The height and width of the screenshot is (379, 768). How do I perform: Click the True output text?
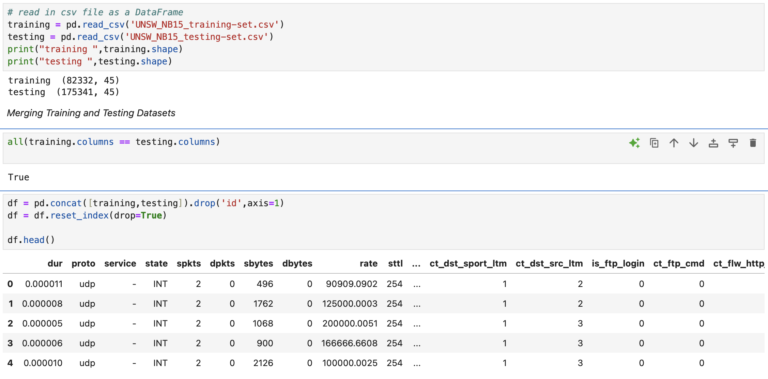pyautogui.click(x=19, y=177)
